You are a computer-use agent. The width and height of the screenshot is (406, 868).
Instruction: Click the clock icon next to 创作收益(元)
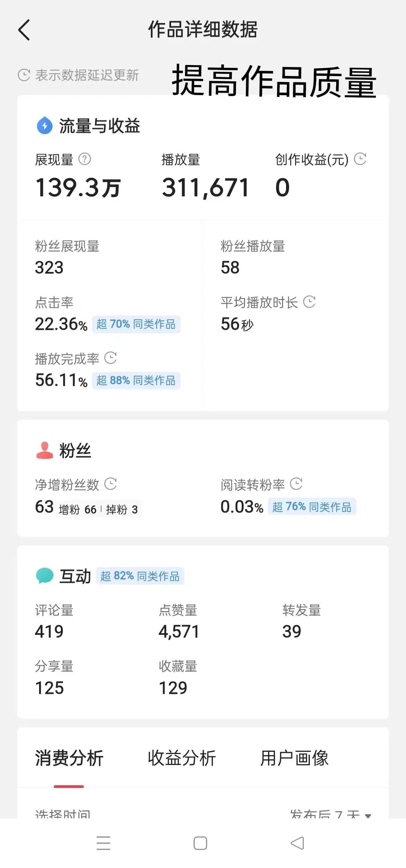click(x=360, y=159)
